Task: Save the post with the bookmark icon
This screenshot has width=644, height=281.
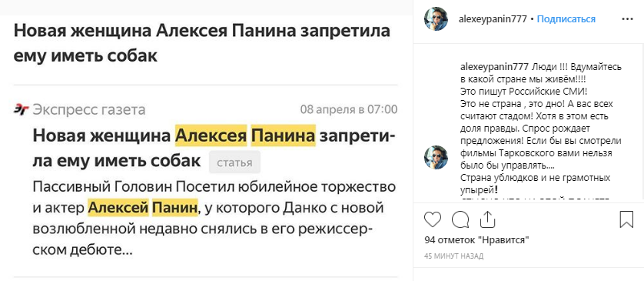Action: coord(626,219)
